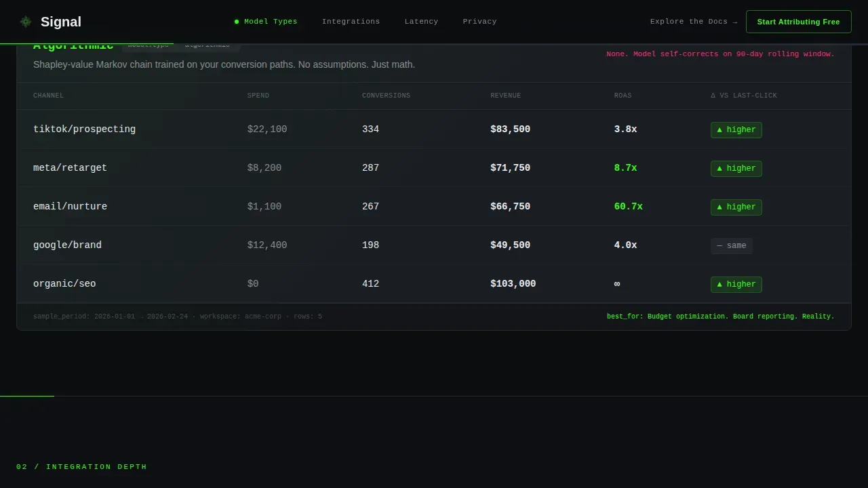The width and height of the screenshot is (868, 488).
Task: Click the infinity ROAS value for organic/seo
Action: [617, 284]
